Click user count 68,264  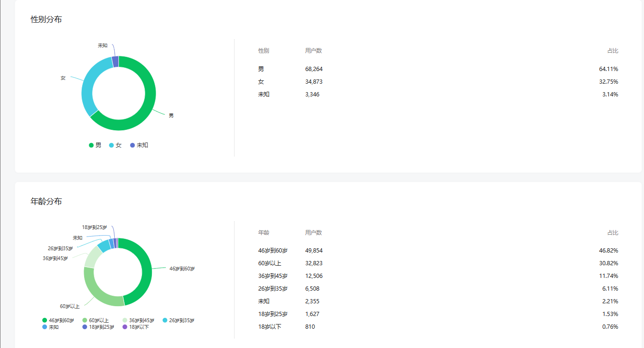click(314, 69)
